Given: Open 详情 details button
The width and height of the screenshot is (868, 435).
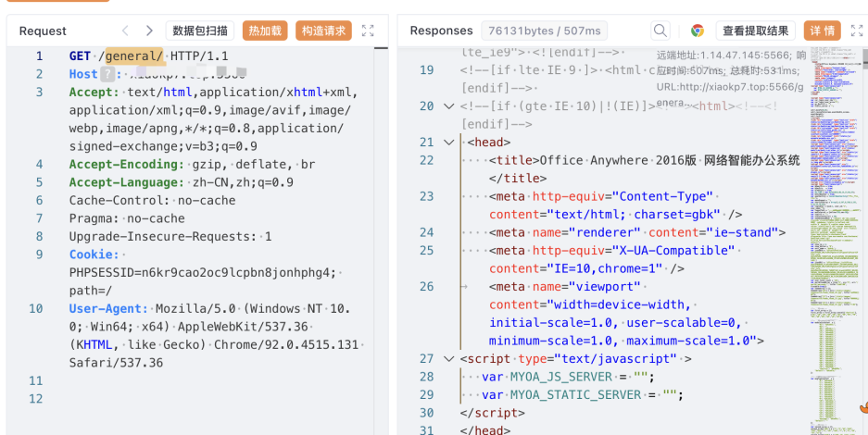Looking at the screenshot, I should [x=823, y=31].
